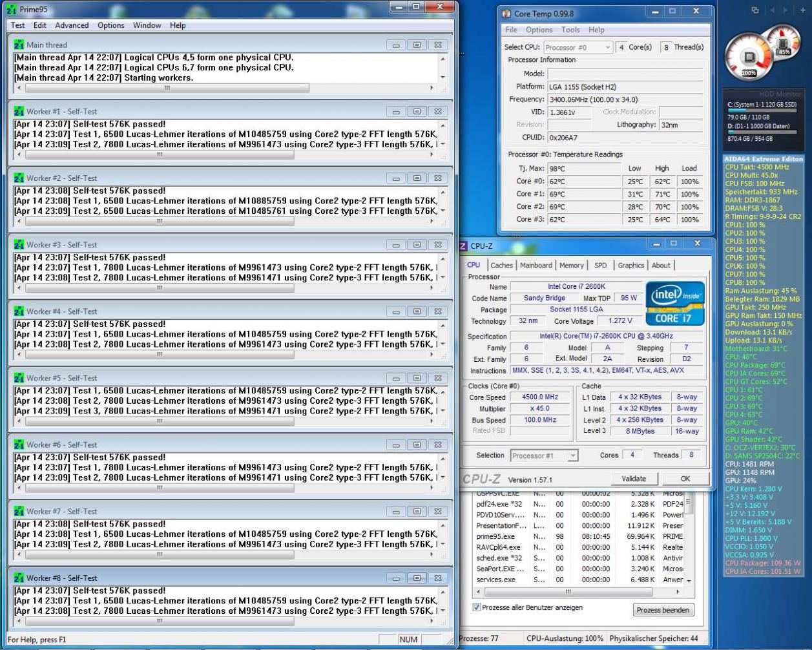Switch to CPU-Z SPD tab
This screenshot has width=812, height=650.
click(x=601, y=266)
